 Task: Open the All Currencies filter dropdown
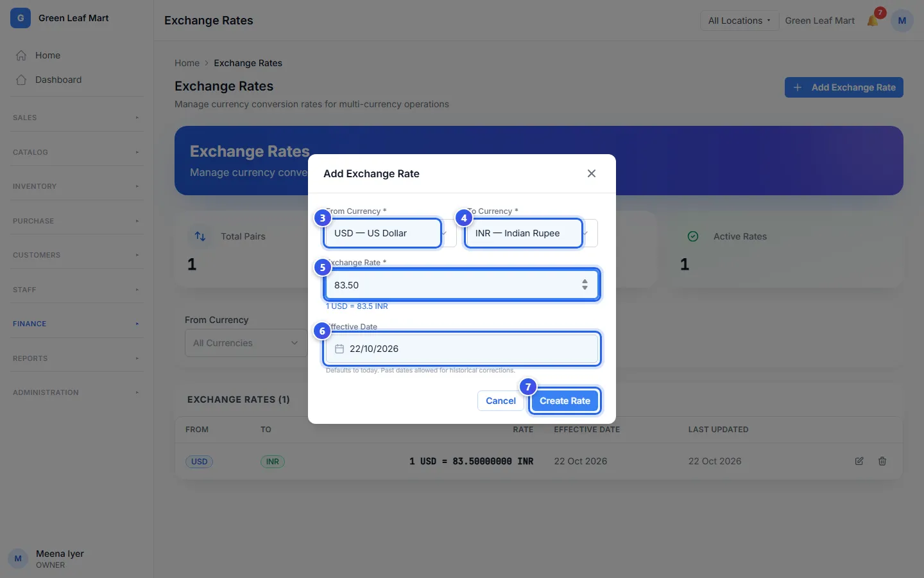click(x=246, y=343)
